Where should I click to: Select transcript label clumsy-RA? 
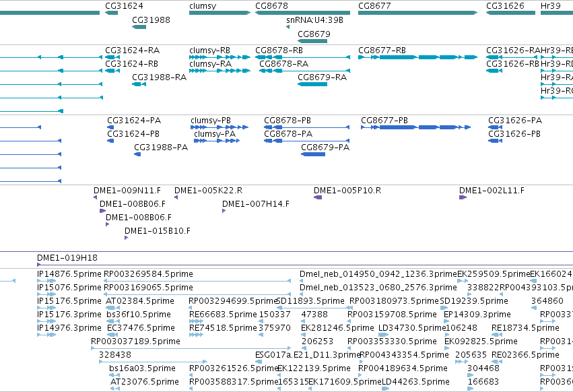(x=211, y=64)
